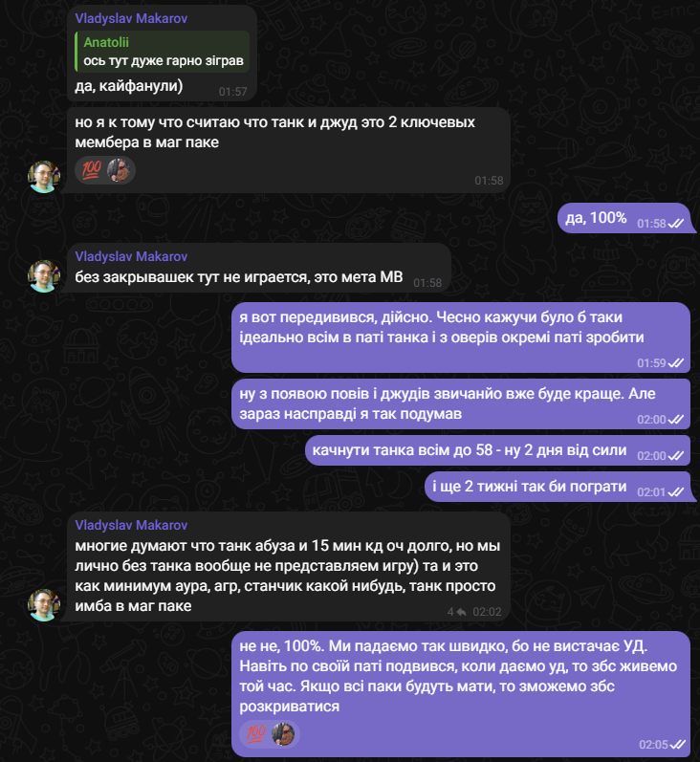Click read checkmarks on 'да, 100%' message

tap(675, 223)
